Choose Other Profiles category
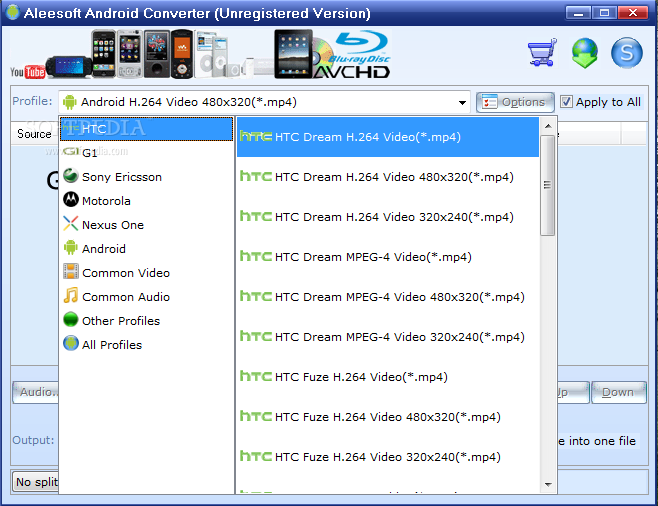 [x=146, y=321]
